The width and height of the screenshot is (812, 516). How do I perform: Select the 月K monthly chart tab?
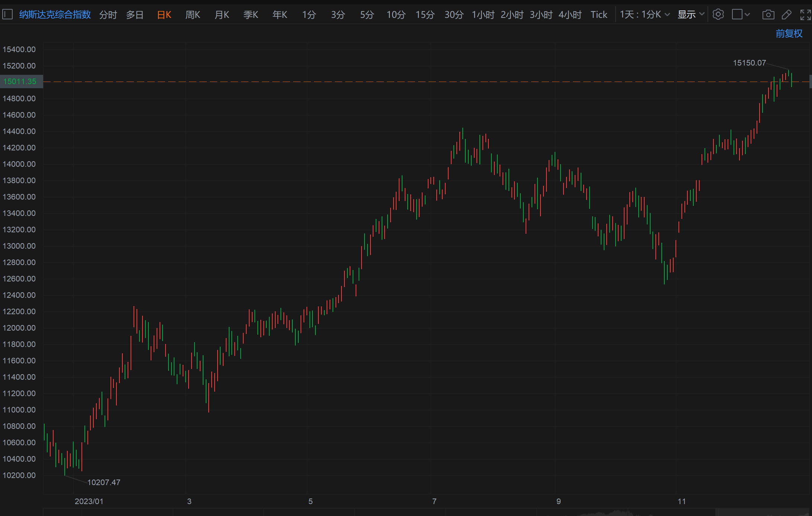coord(222,15)
